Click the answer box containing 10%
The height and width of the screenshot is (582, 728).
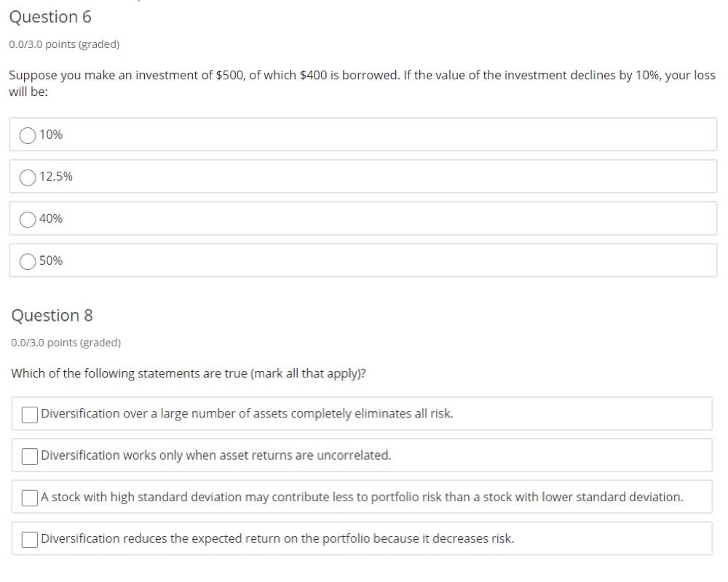click(x=364, y=134)
